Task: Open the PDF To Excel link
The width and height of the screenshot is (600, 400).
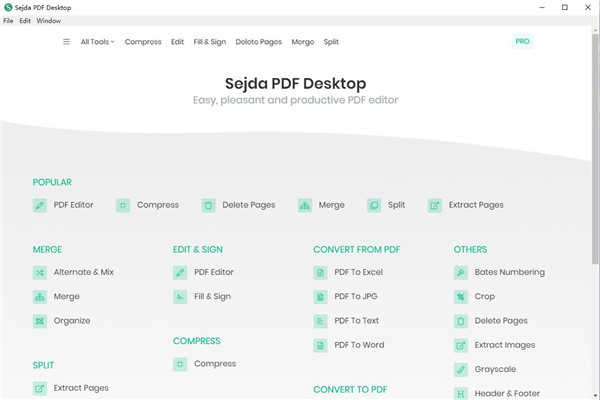Action: [x=359, y=272]
